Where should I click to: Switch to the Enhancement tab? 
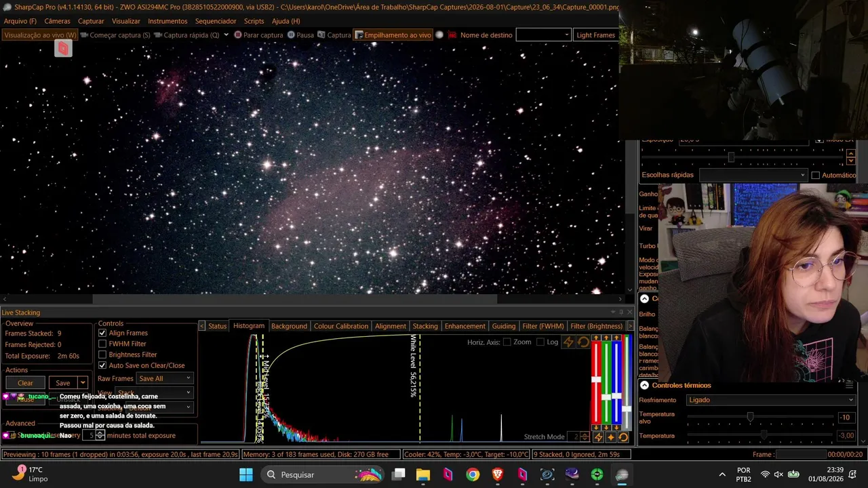tap(465, 326)
